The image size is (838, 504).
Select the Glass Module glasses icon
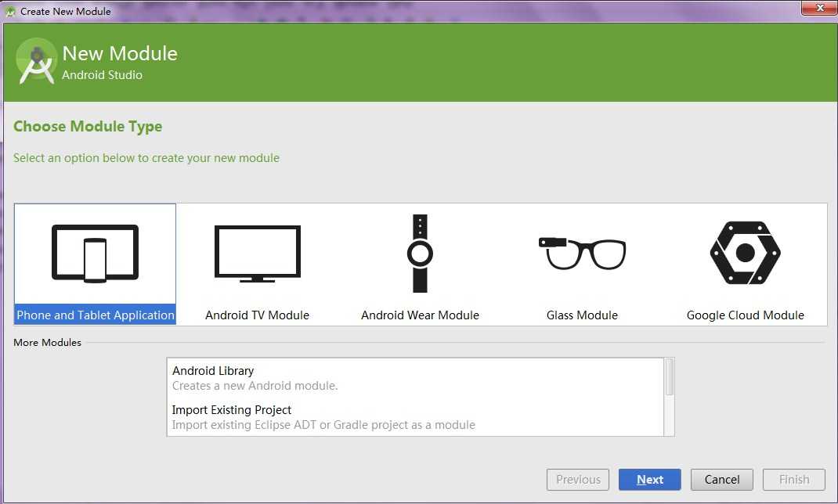coord(582,253)
